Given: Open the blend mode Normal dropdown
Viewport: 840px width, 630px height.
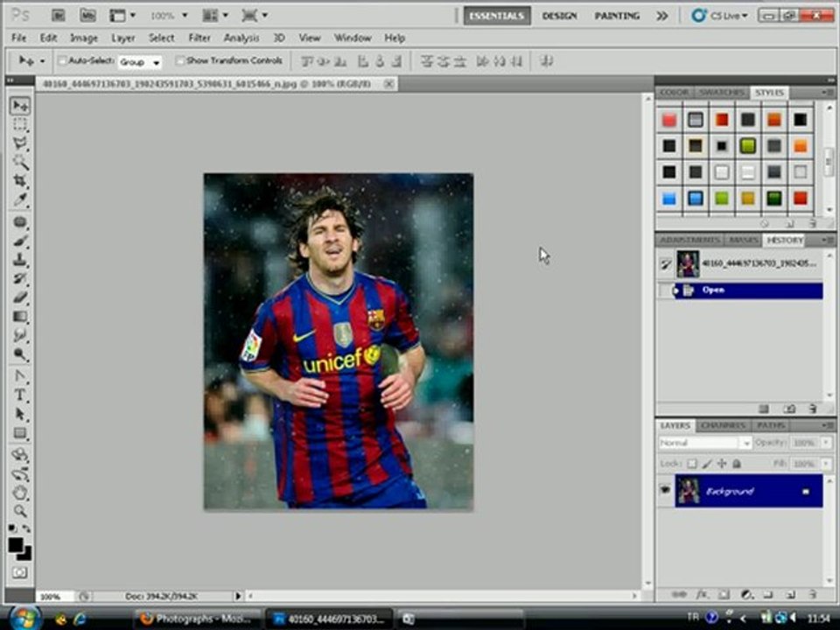Looking at the screenshot, I should 704,443.
